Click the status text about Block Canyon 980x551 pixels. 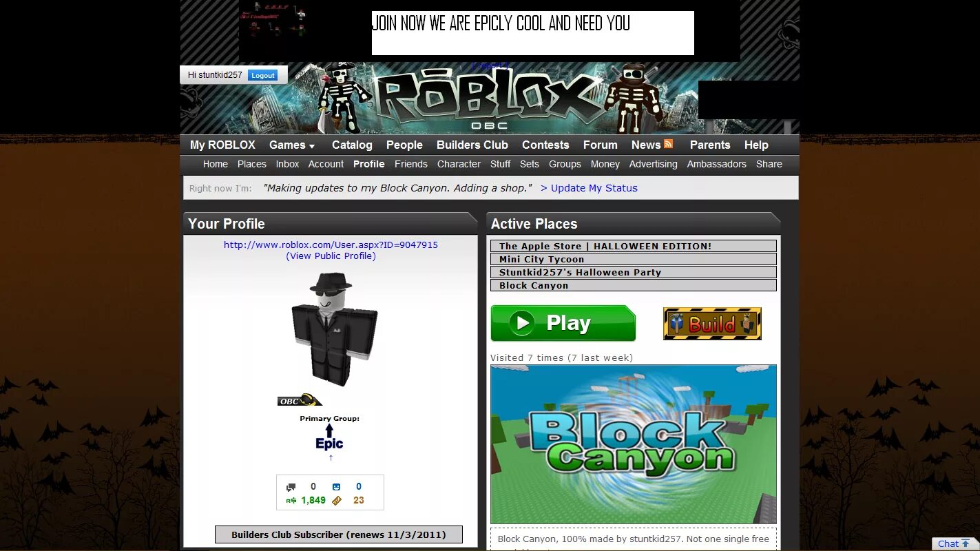point(397,188)
